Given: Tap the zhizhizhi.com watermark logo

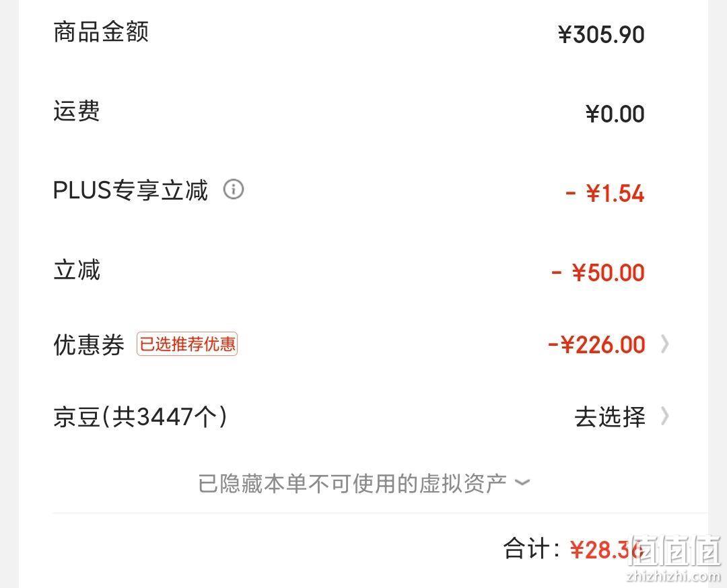Looking at the screenshot, I should [674, 559].
